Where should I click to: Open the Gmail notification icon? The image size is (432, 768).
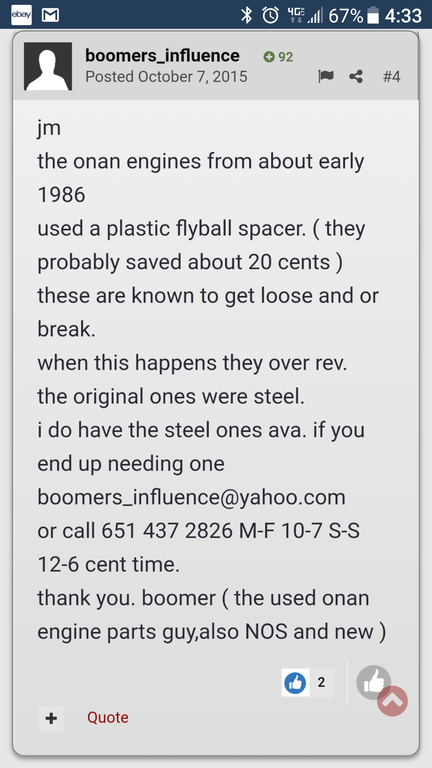(x=50, y=15)
